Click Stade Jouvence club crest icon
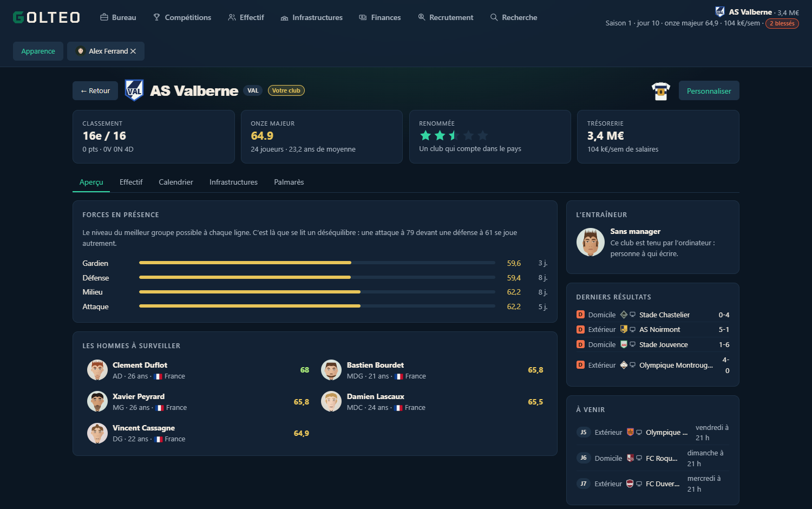The image size is (812, 509). point(624,344)
